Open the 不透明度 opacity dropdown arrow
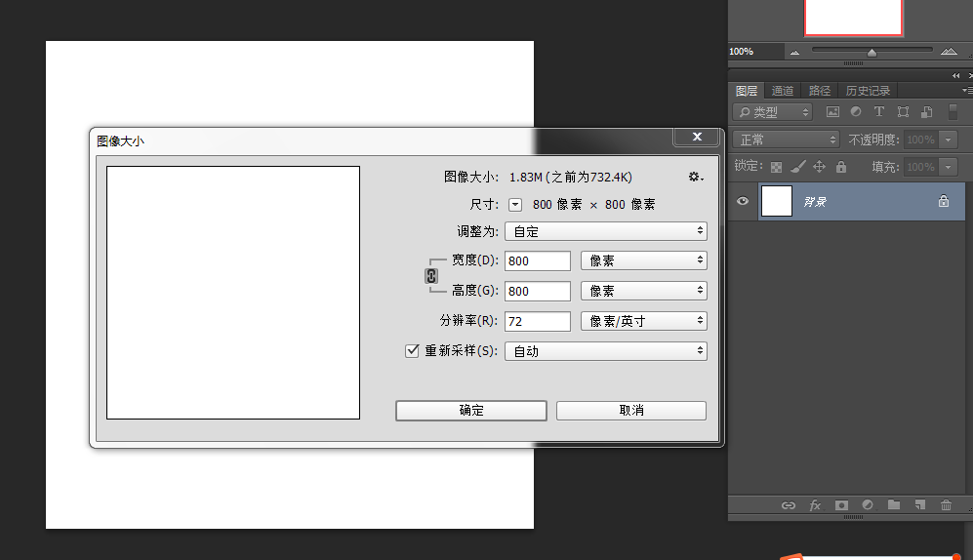Image resolution: width=973 pixels, height=560 pixels. pos(949,140)
